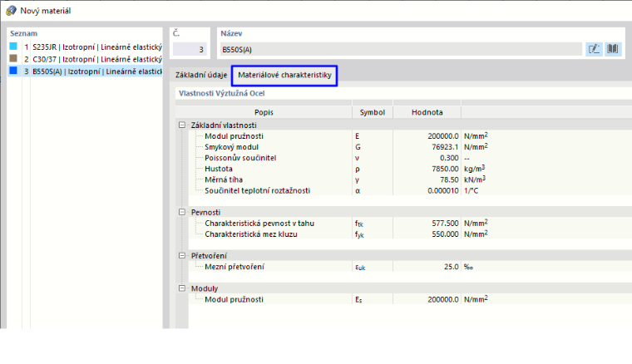This screenshot has height=364, width=632.
Task: Click the Seznam list heading
Action: point(24,33)
